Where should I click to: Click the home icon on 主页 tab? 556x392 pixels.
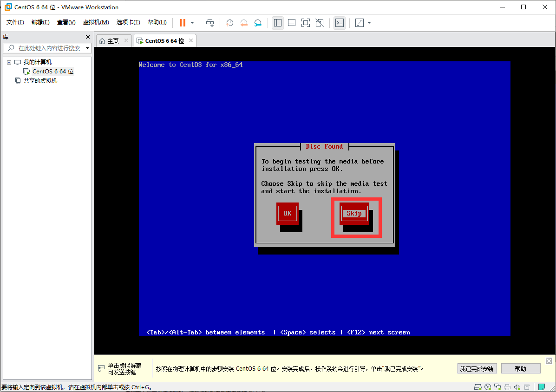point(102,41)
